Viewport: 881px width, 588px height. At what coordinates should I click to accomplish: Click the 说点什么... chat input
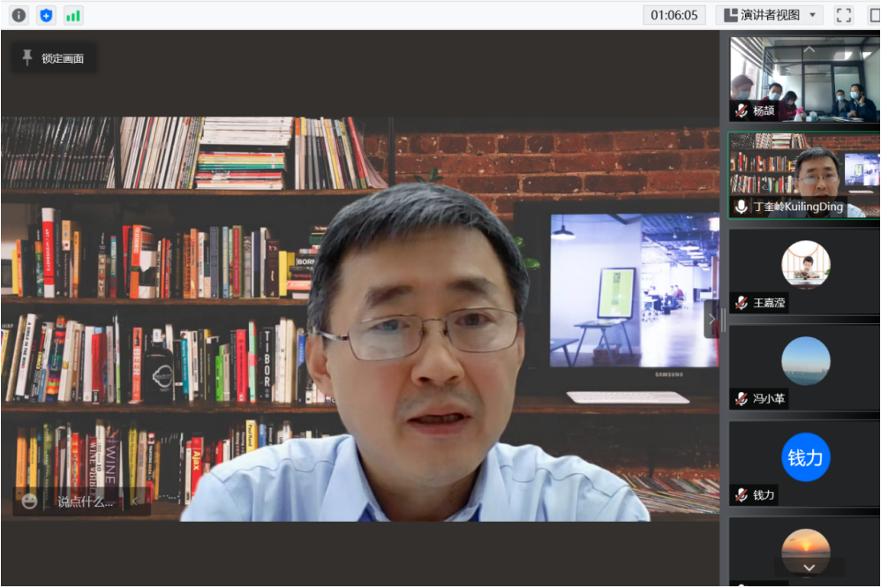pos(86,501)
